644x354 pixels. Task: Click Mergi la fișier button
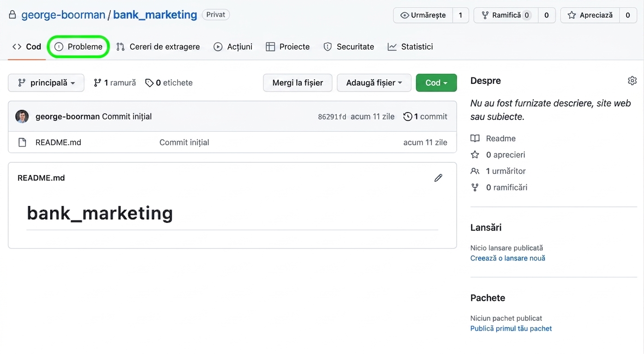298,83
